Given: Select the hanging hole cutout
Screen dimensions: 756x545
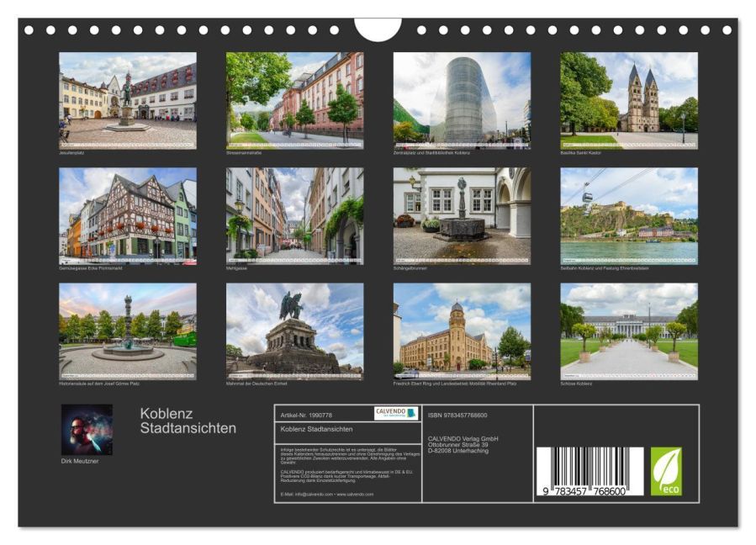Looking at the screenshot, I should click(x=378, y=29).
